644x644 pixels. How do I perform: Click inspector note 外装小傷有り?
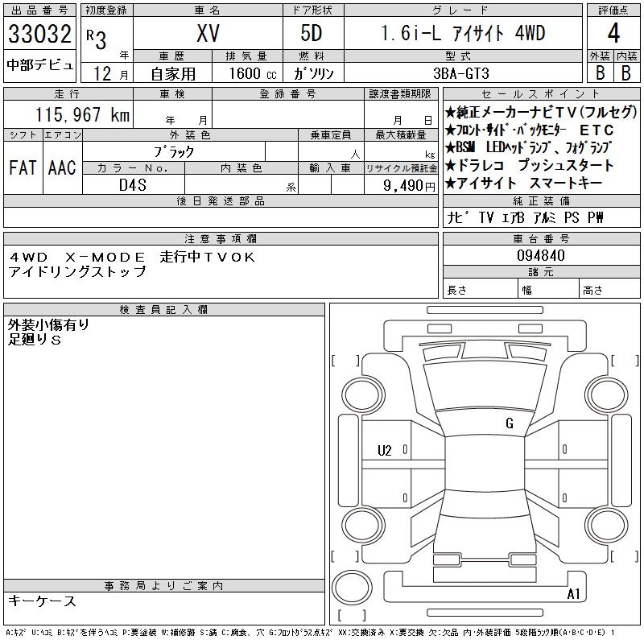[x=48, y=325]
